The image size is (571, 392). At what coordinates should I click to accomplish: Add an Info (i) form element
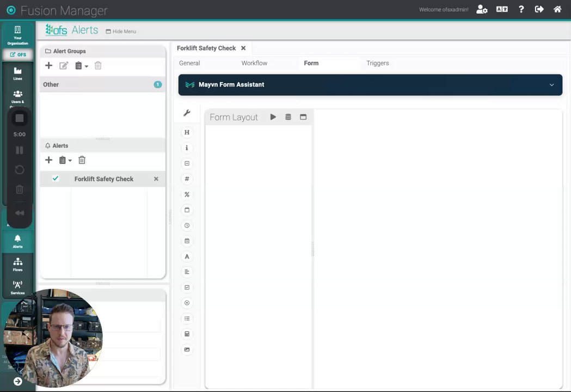[187, 148]
